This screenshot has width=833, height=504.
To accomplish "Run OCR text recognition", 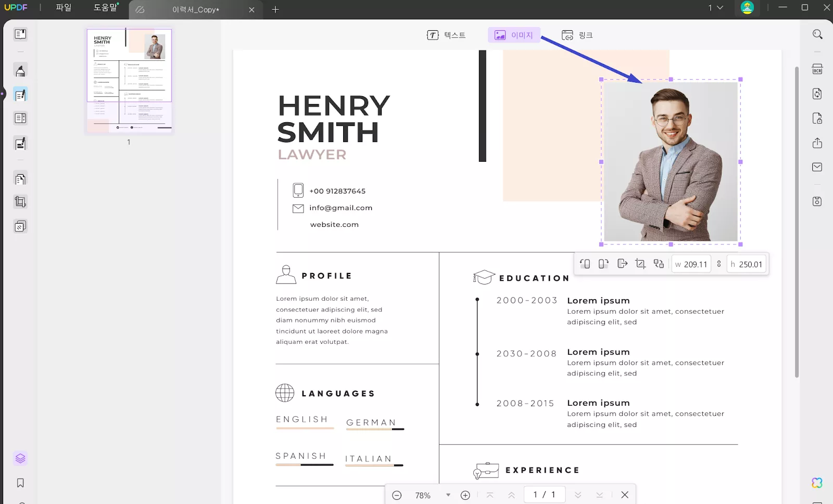I will pyautogui.click(x=817, y=70).
